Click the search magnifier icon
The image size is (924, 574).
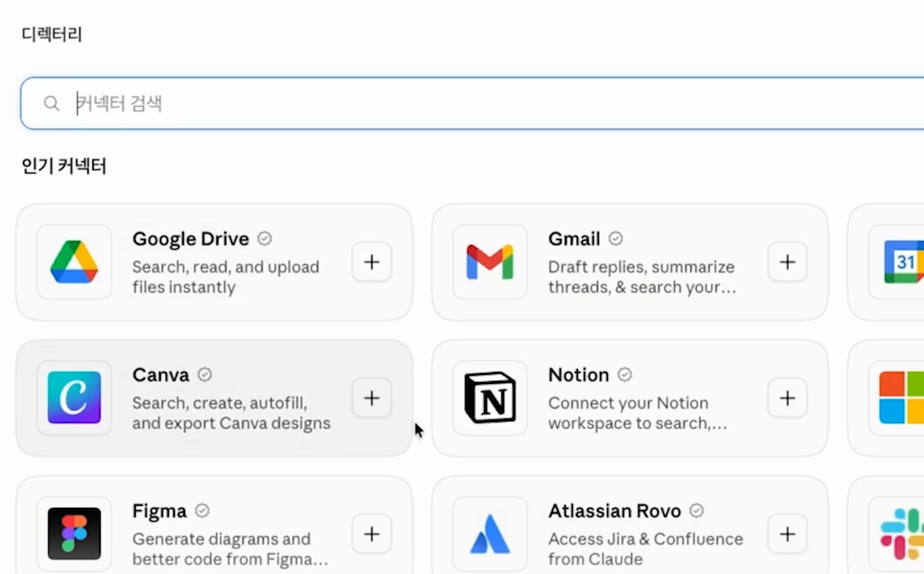point(51,103)
